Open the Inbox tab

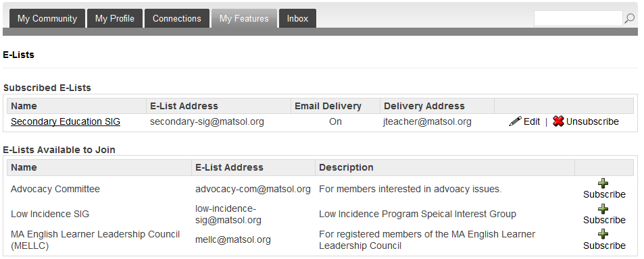[x=297, y=18]
